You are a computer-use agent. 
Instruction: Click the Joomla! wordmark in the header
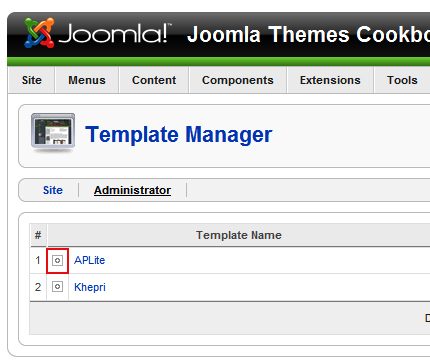(x=115, y=34)
